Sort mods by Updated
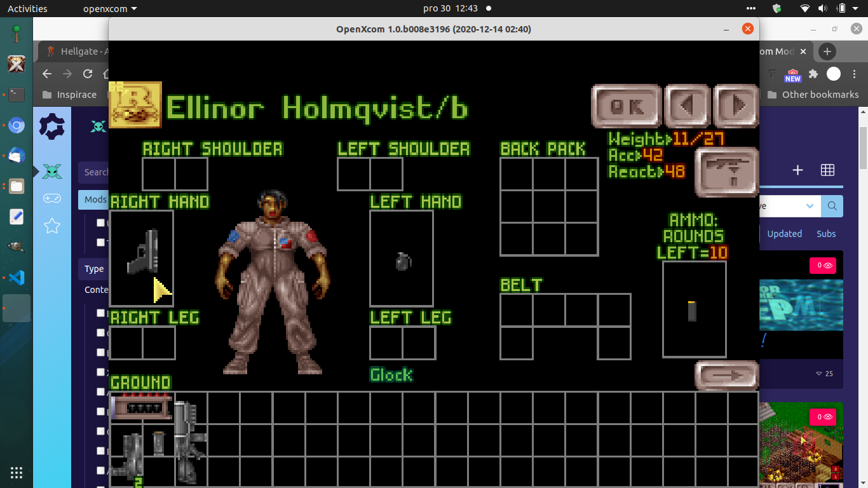This screenshot has height=488, width=868. [x=785, y=234]
